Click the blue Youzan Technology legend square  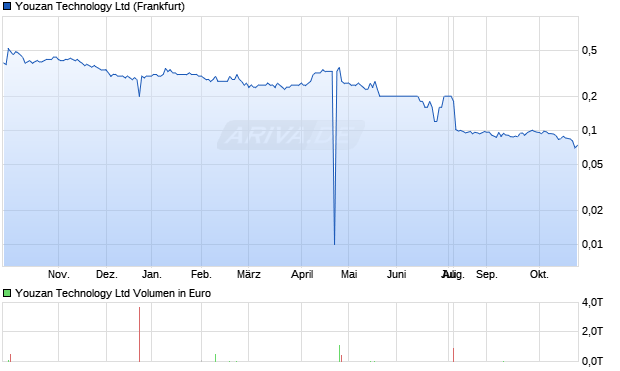[7, 6]
